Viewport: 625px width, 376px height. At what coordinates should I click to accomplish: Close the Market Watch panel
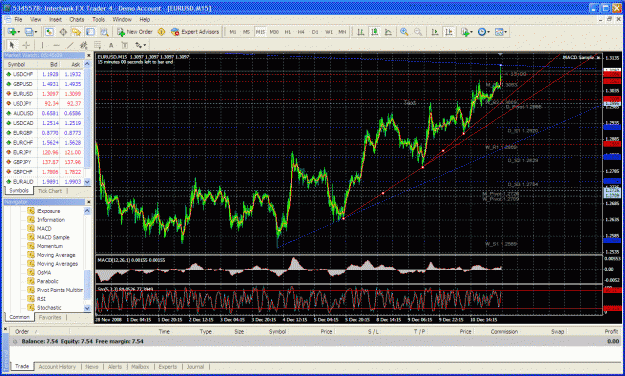(88, 55)
